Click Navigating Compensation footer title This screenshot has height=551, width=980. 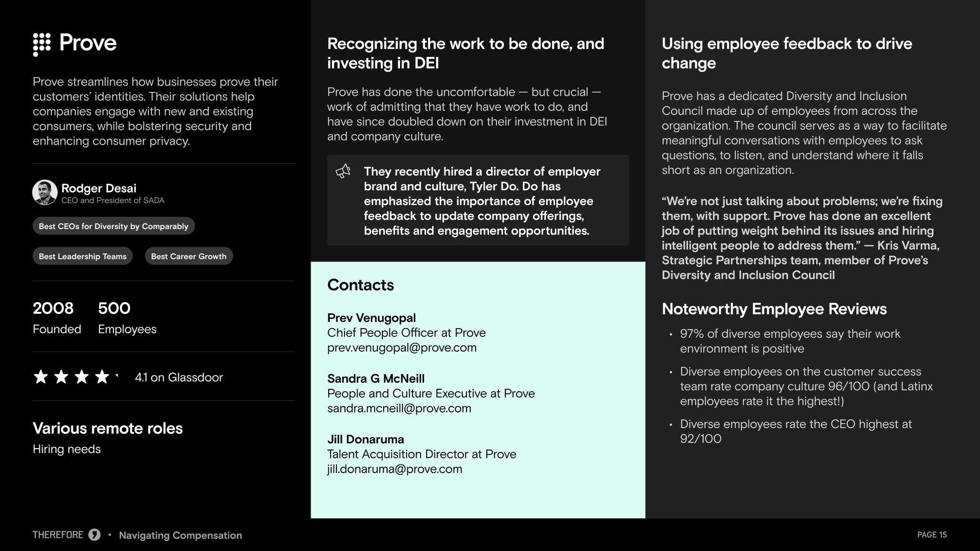point(180,535)
